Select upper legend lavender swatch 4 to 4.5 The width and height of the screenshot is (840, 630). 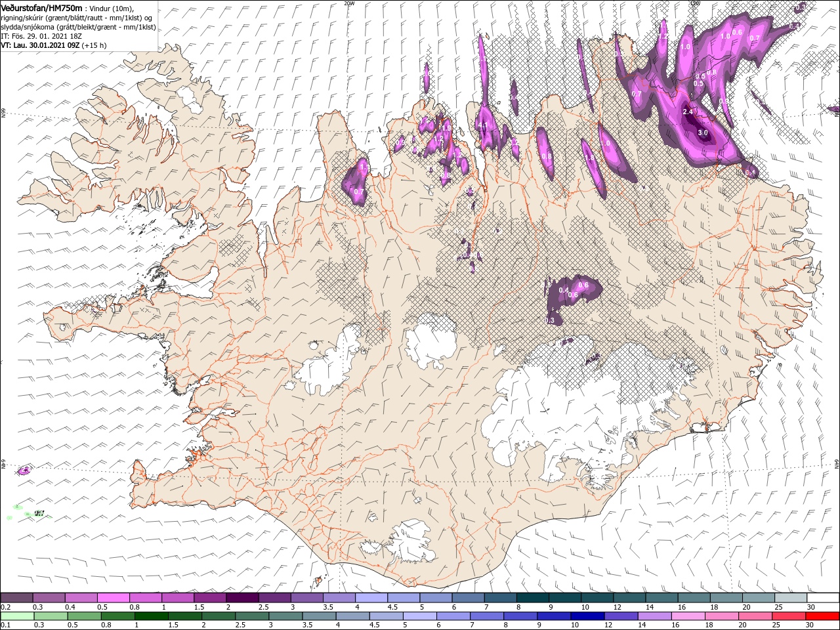tap(371, 597)
